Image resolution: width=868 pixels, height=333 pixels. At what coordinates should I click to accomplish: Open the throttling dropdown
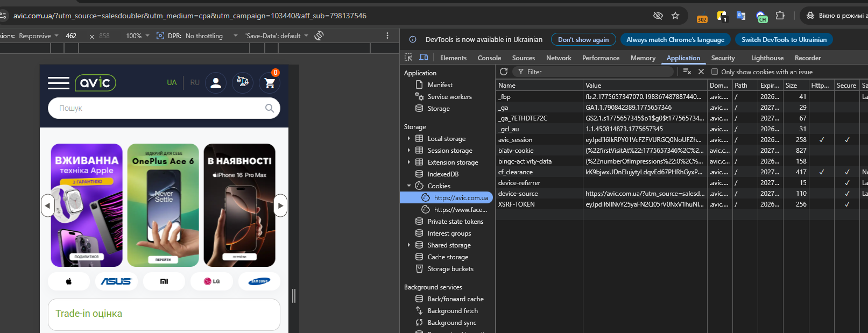[211, 36]
